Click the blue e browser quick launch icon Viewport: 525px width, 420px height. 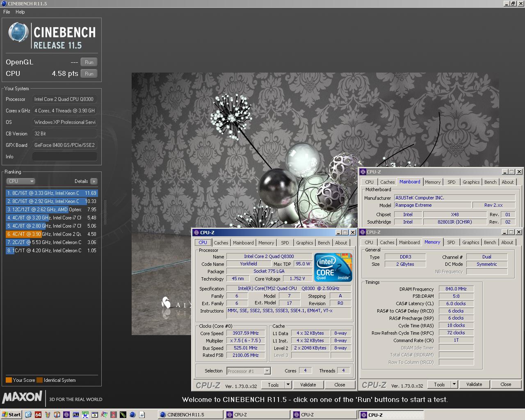coord(28,415)
